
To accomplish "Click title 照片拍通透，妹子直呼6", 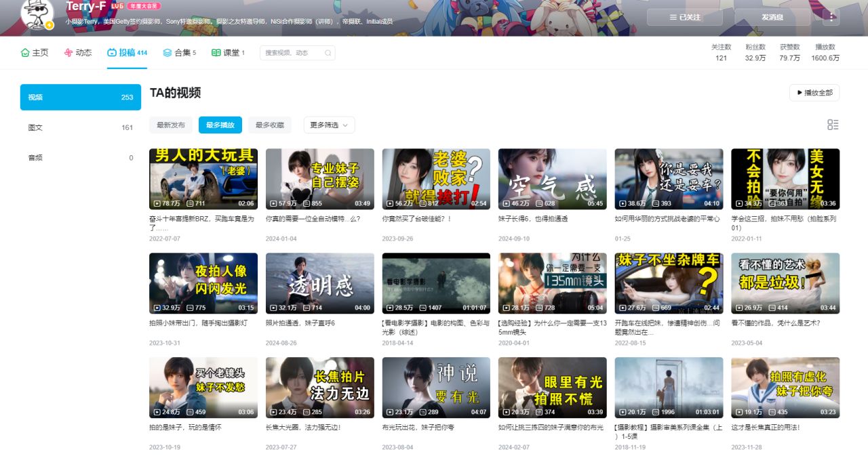I will [x=300, y=323].
